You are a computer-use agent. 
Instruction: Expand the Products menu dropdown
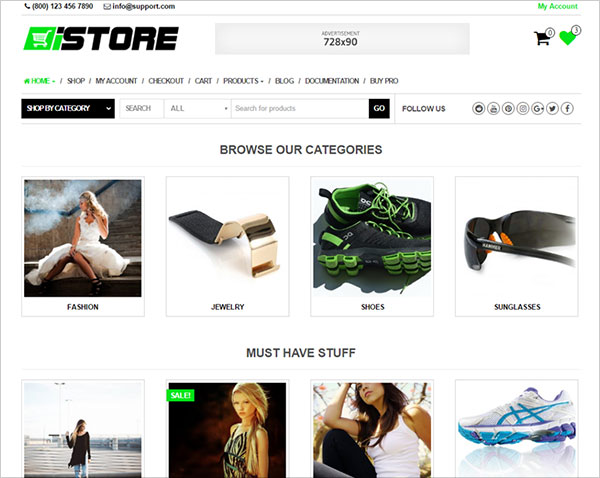243,81
